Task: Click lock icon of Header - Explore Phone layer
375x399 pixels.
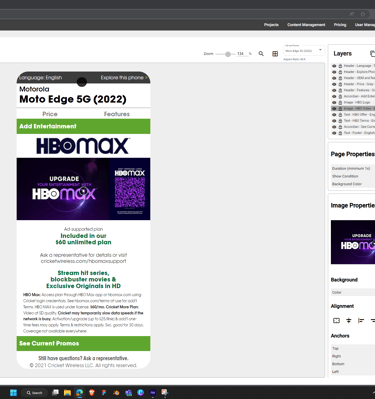Action: point(340,72)
